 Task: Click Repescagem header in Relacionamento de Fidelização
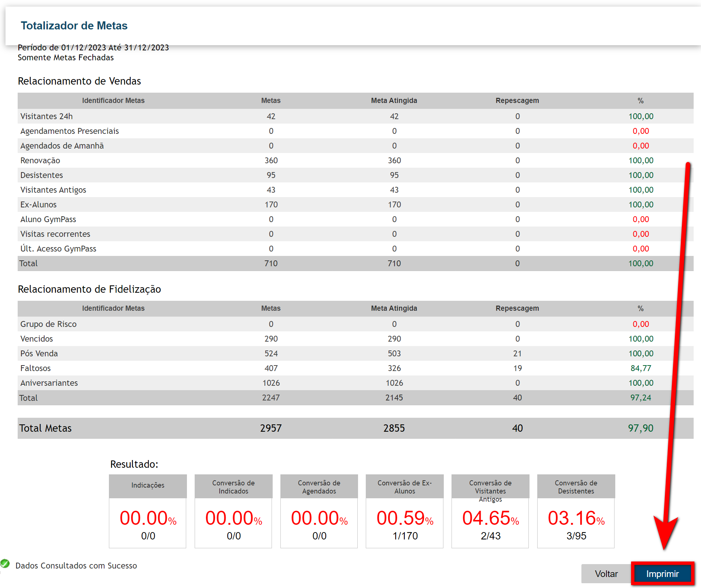(517, 309)
